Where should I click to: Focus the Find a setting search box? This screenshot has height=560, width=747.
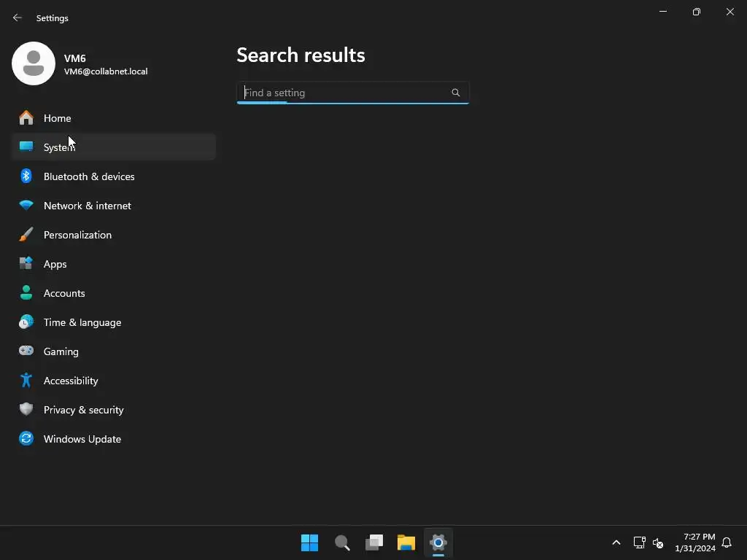353,93
